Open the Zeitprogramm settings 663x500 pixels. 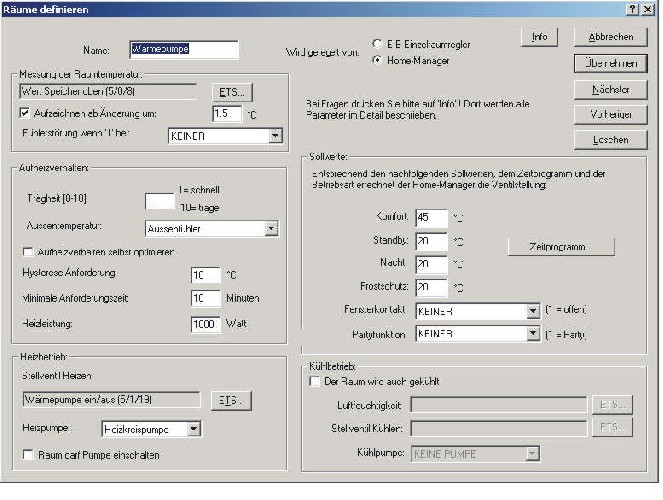(x=546, y=247)
